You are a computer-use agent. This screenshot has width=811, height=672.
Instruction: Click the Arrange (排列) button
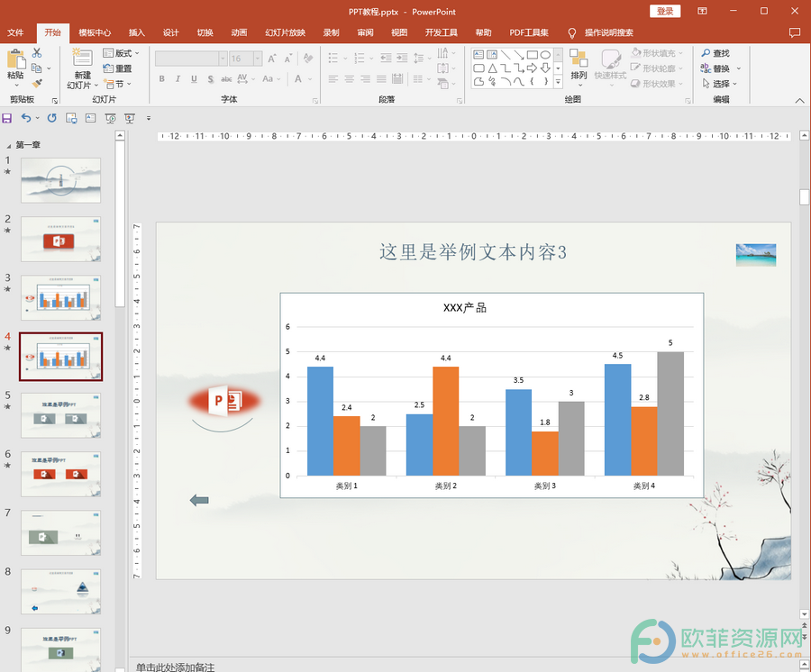coord(579,68)
